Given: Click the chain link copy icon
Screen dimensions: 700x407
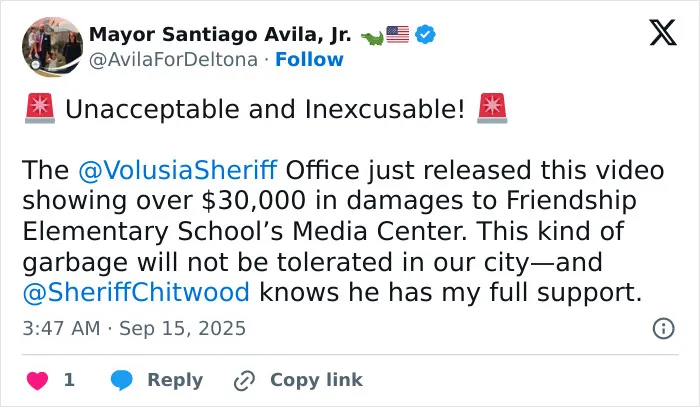Looking at the screenshot, I should [244, 381].
